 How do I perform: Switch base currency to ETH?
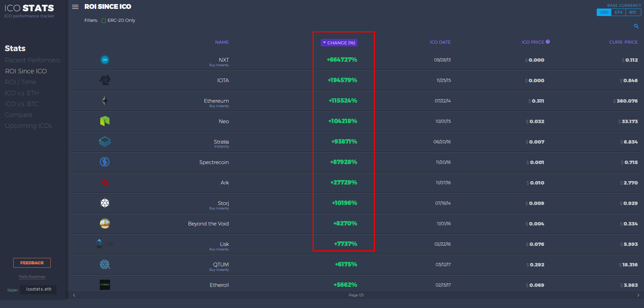(618, 12)
